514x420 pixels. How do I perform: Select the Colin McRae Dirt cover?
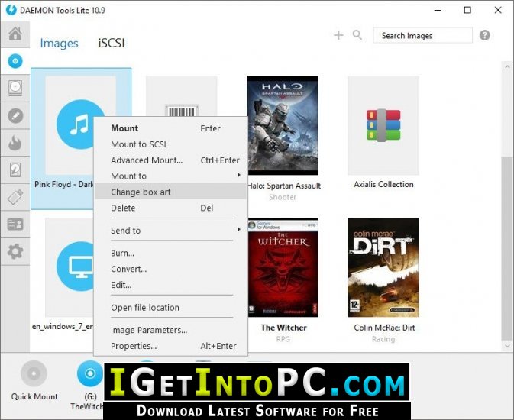(383, 267)
